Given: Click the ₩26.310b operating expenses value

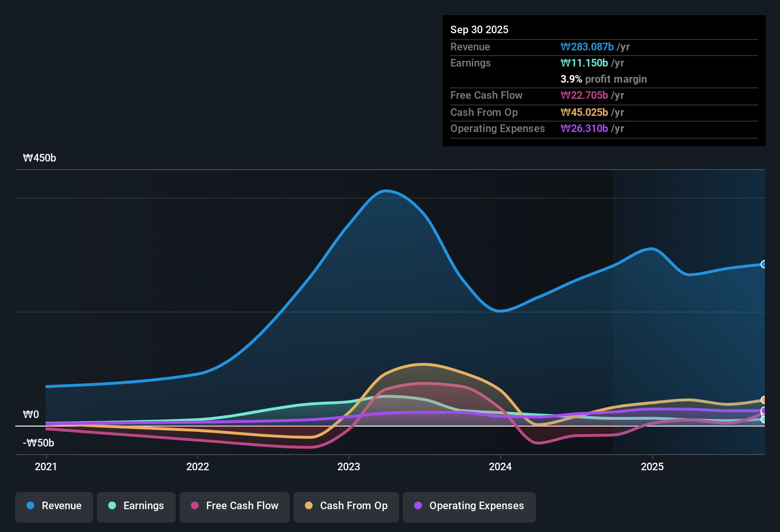Looking at the screenshot, I should pyautogui.click(x=584, y=128).
